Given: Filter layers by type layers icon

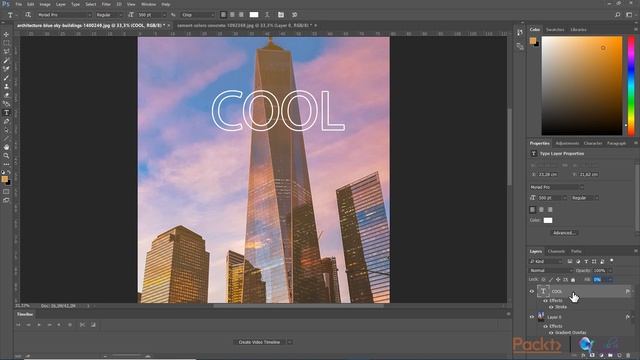Looking at the screenshot, I should pos(586,261).
